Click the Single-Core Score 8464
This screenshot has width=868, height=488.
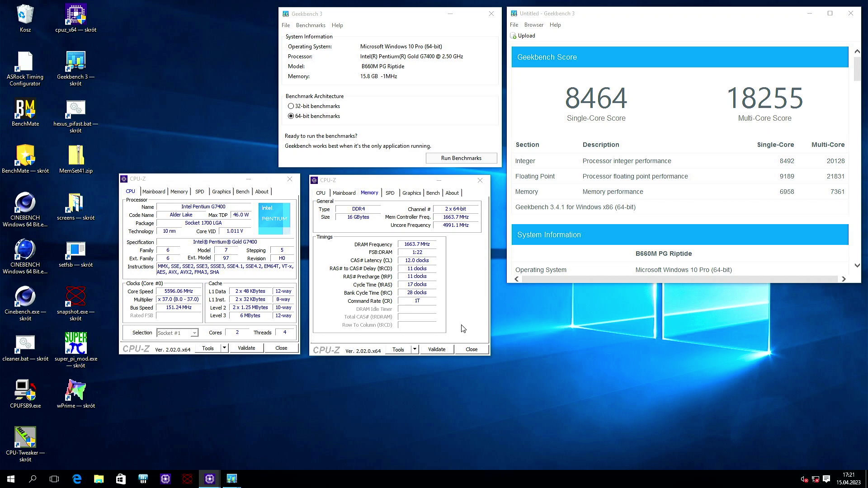point(596,98)
